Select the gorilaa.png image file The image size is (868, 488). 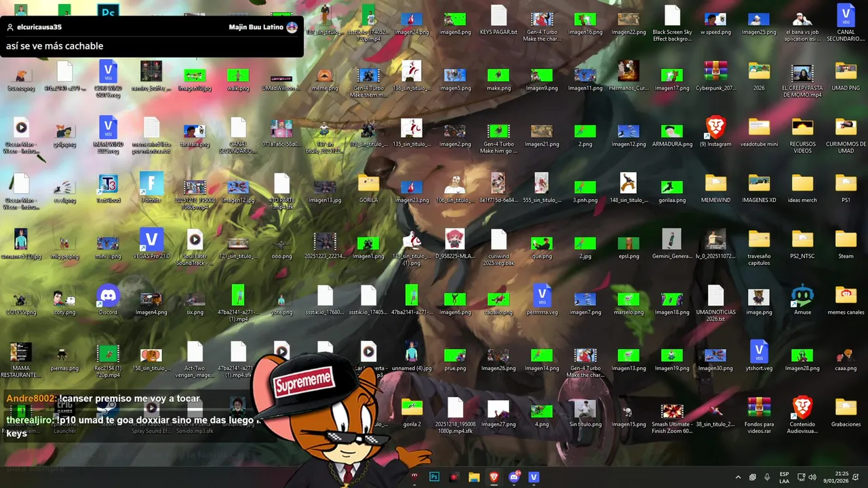(672, 188)
